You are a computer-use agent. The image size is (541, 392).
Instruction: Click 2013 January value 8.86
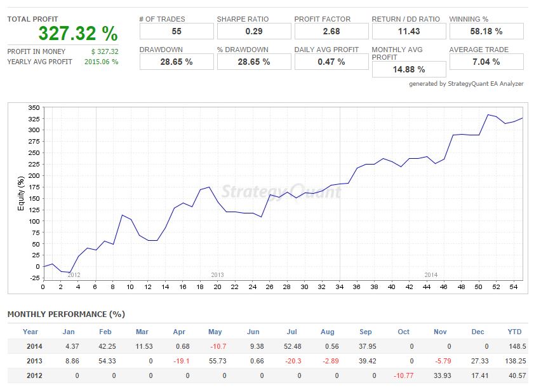72,362
